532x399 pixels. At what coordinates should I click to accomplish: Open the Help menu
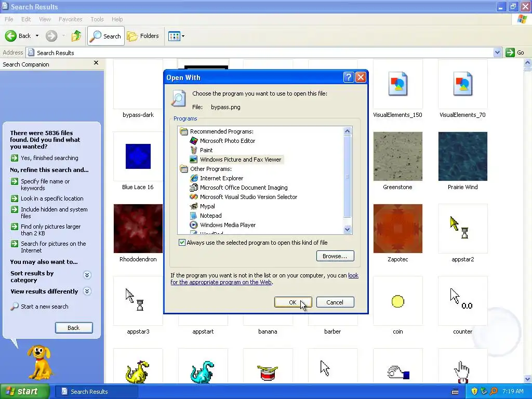(x=117, y=19)
